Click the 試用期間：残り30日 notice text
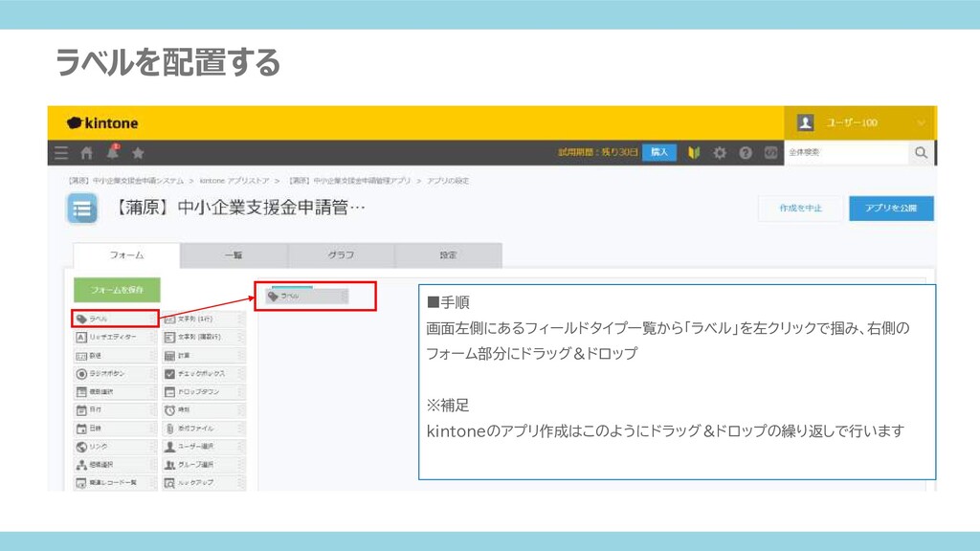This screenshot has height=551, width=980. coord(598,152)
